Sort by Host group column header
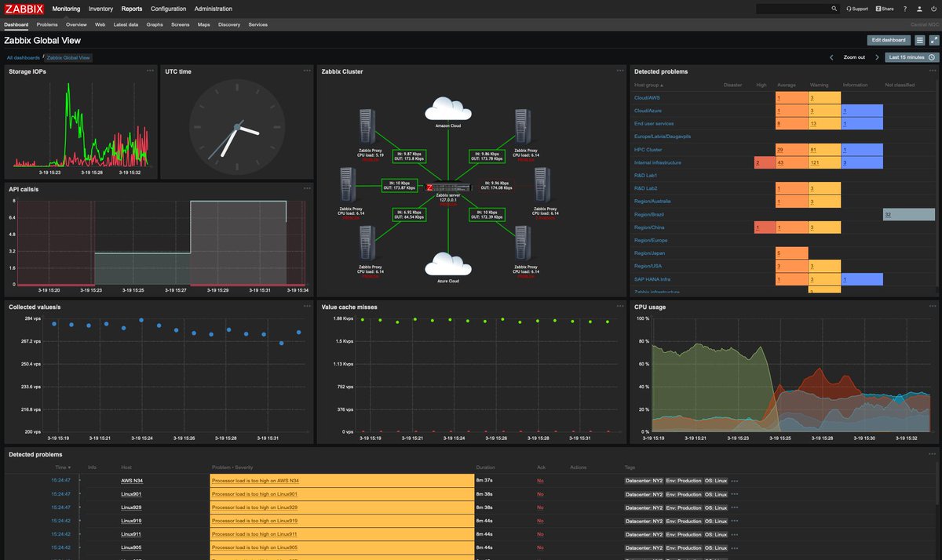Viewport: 942px width, 560px height. (x=649, y=85)
